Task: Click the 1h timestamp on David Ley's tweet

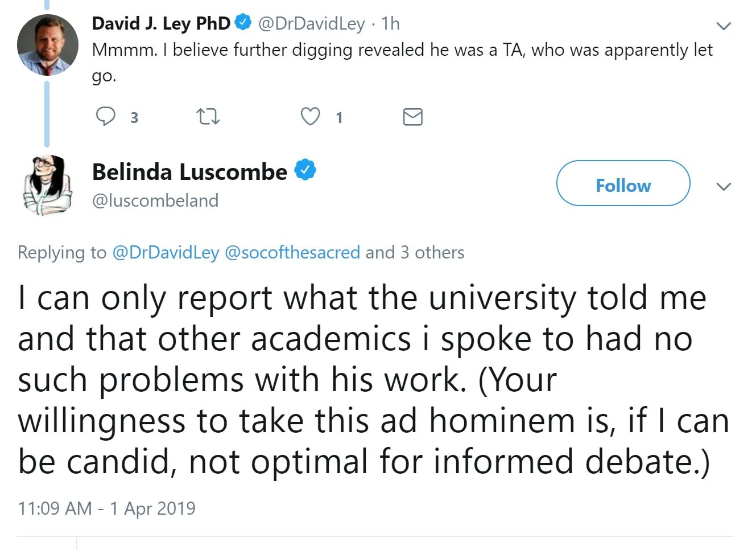Action: [x=390, y=23]
